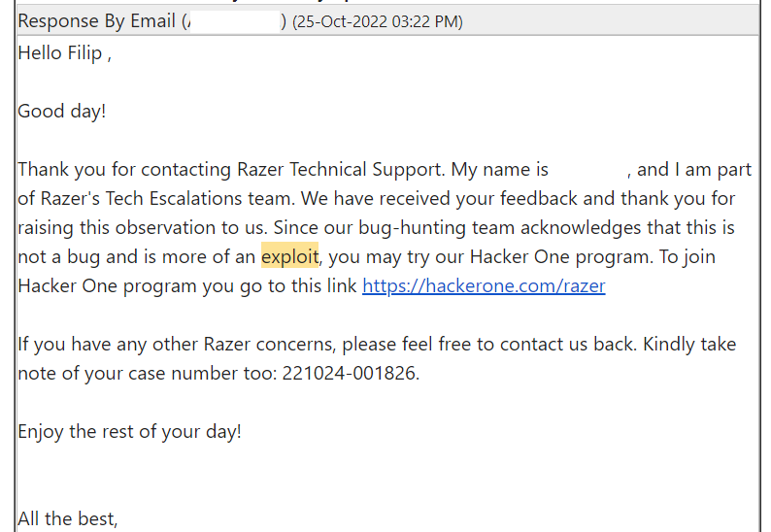Click the highlighted word exploit
The width and height of the screenshot is (771, 532).
pos(289,256)
